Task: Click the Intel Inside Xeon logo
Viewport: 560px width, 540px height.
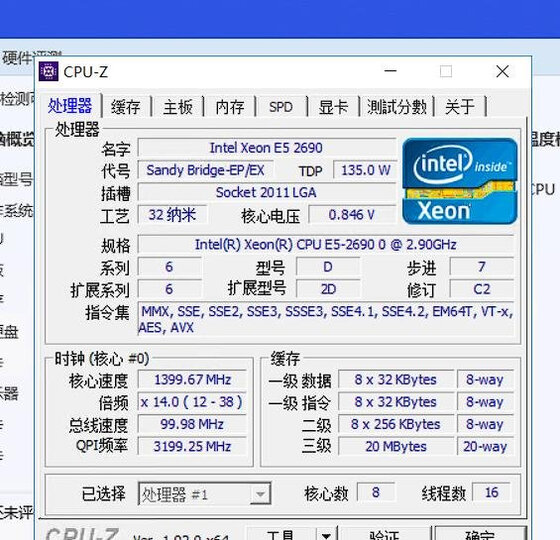Action: click(x=460, y=181)
